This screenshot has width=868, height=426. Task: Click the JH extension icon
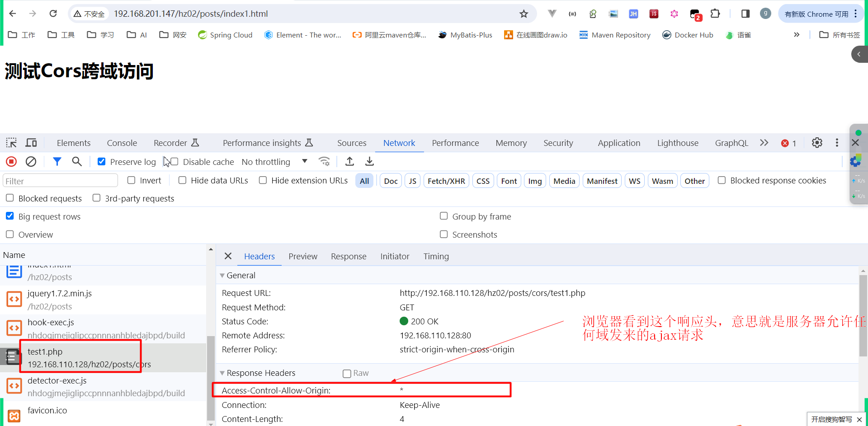pyautogui.click(x=633, y=14)
